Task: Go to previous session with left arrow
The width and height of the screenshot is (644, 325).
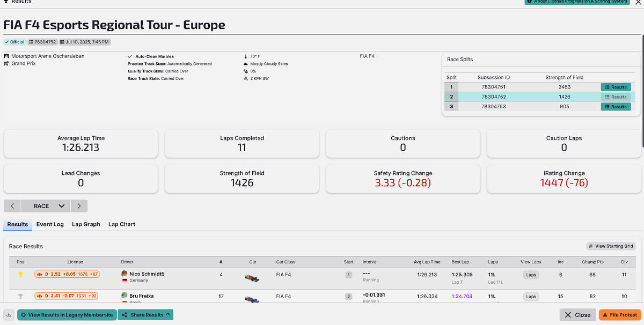Action: [12, 206]
